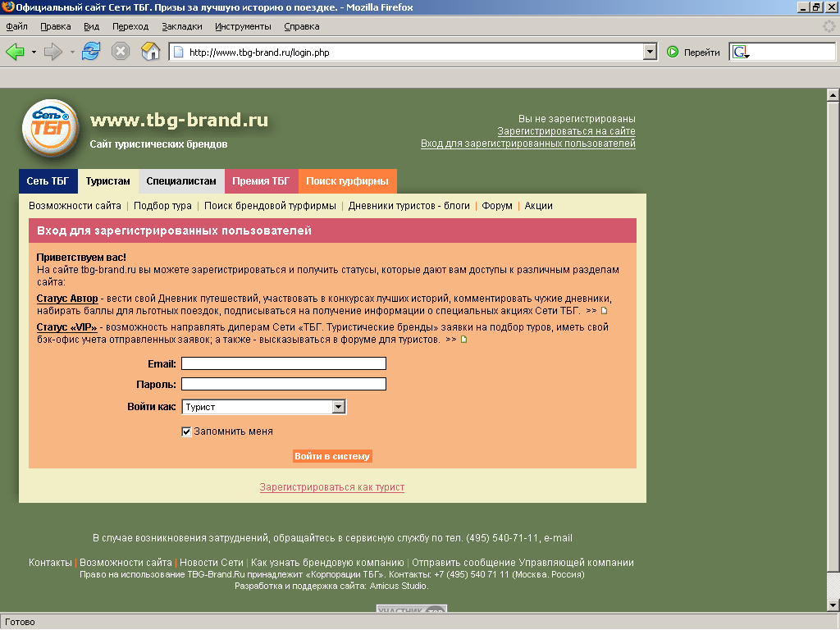Click Вход для зарегистрированных пользователей link at top

(x=528, y=144)
